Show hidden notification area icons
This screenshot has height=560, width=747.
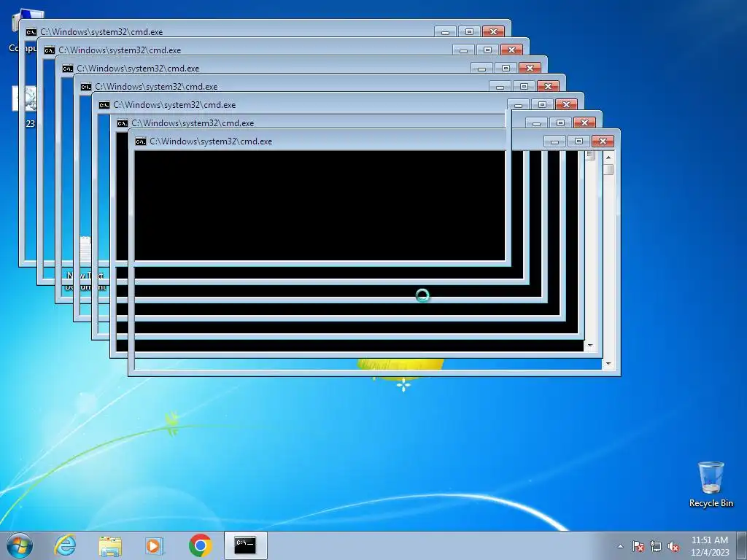coord(620,546)
